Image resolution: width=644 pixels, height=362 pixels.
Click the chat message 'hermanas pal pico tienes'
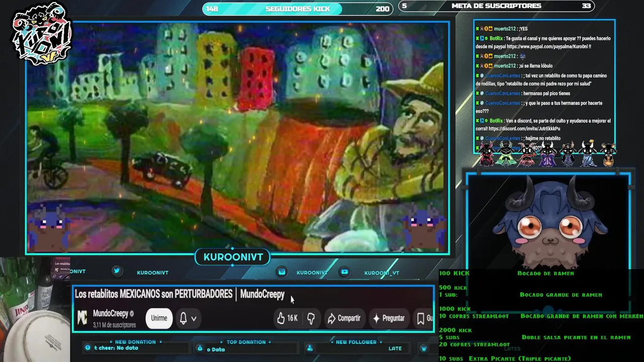click(546, 94)
